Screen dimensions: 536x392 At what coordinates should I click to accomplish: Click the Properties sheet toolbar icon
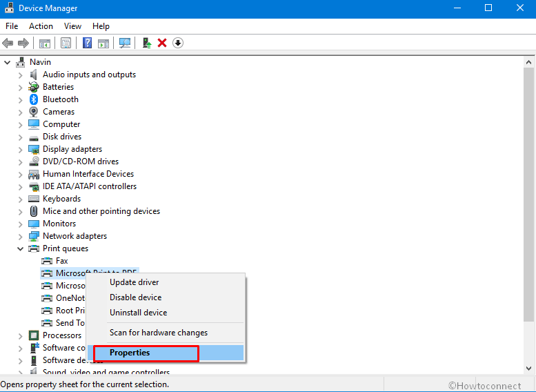[66, 43]
